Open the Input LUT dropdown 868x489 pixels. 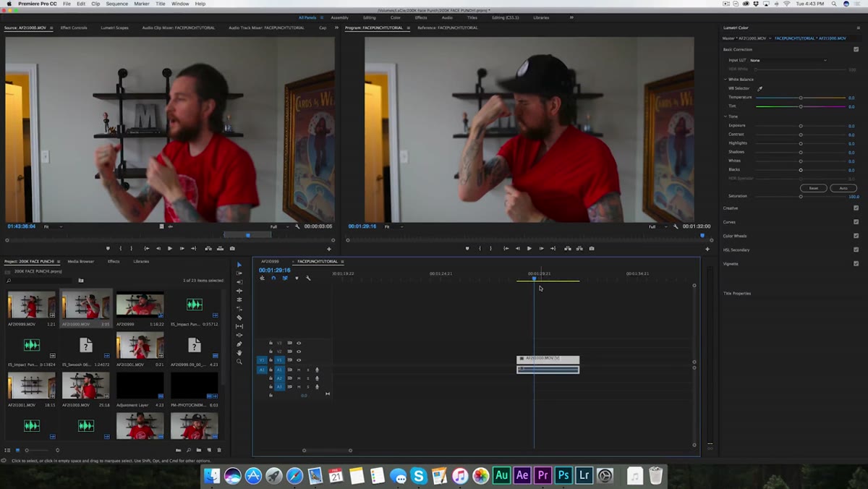tap(788, 60)
